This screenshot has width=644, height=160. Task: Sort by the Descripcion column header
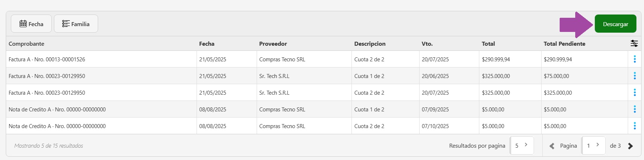click(370, 44)
